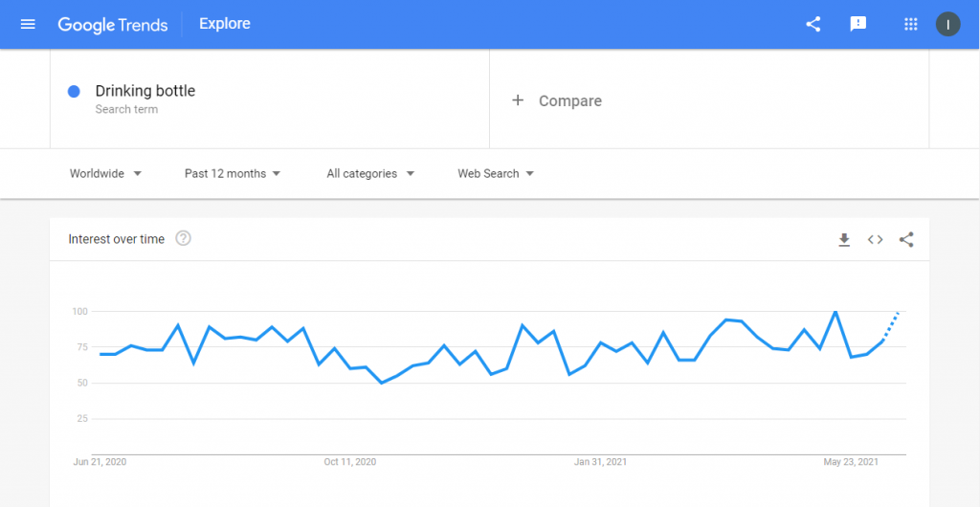
Task: Expand the All categories dropdown
Action: click(x=370, y=173)
